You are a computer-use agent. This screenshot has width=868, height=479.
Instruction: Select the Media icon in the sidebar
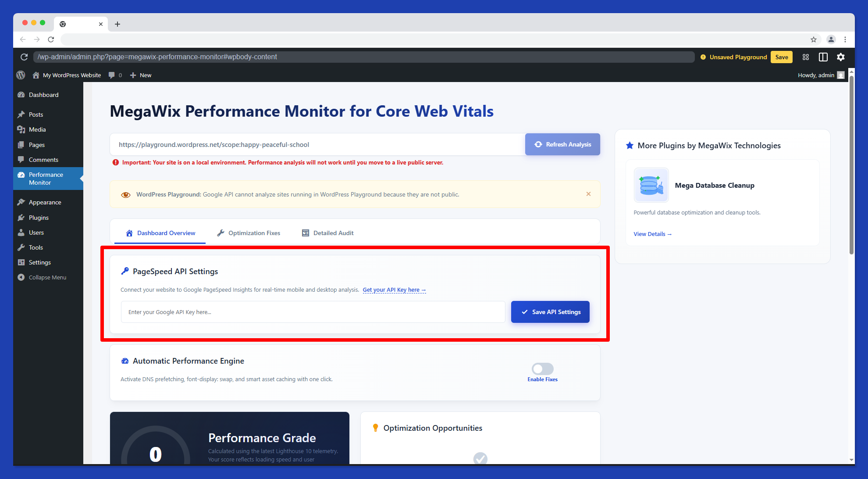(21, 129)
